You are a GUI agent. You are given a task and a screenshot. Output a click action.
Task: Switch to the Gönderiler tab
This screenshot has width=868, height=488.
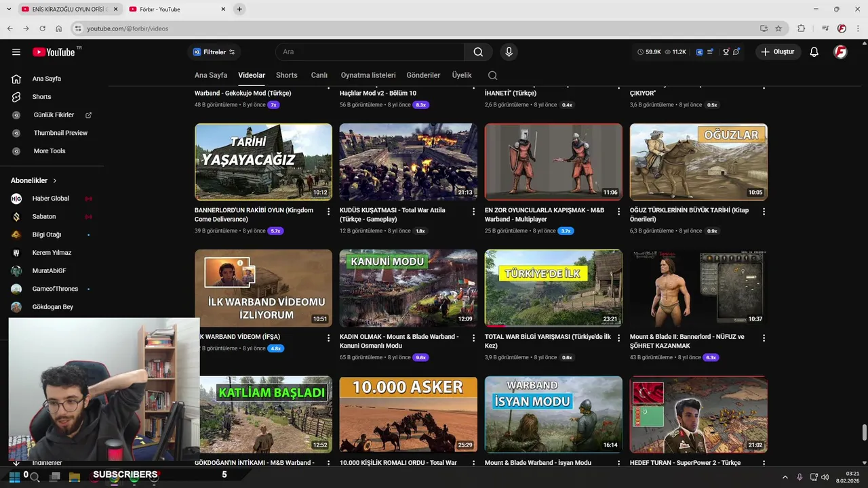(423, 75)
